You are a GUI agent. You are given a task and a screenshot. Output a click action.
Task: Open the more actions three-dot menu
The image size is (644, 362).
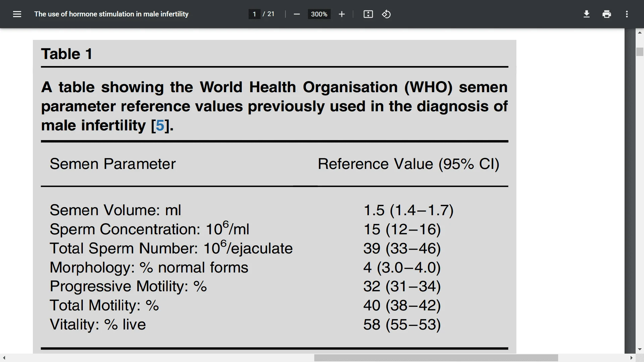click(x=627, y=14)
